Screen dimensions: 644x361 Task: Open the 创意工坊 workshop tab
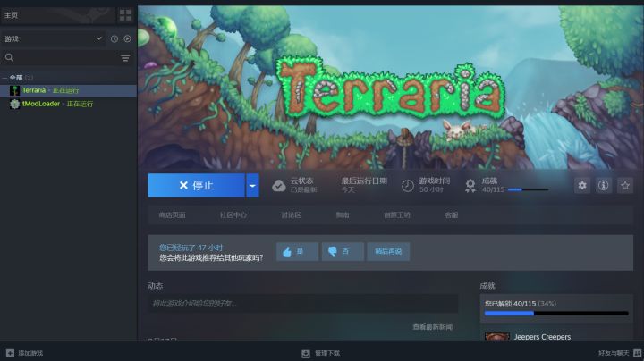point(397,215)
